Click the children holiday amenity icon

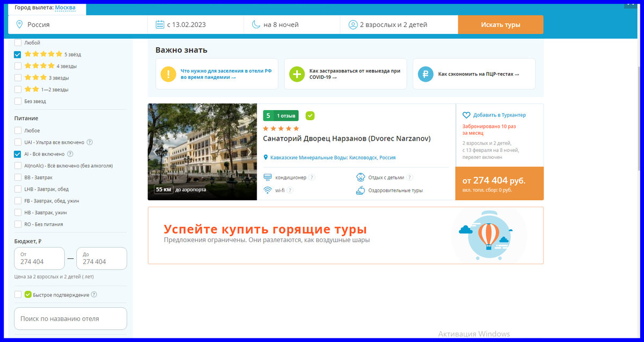point(361,178)
